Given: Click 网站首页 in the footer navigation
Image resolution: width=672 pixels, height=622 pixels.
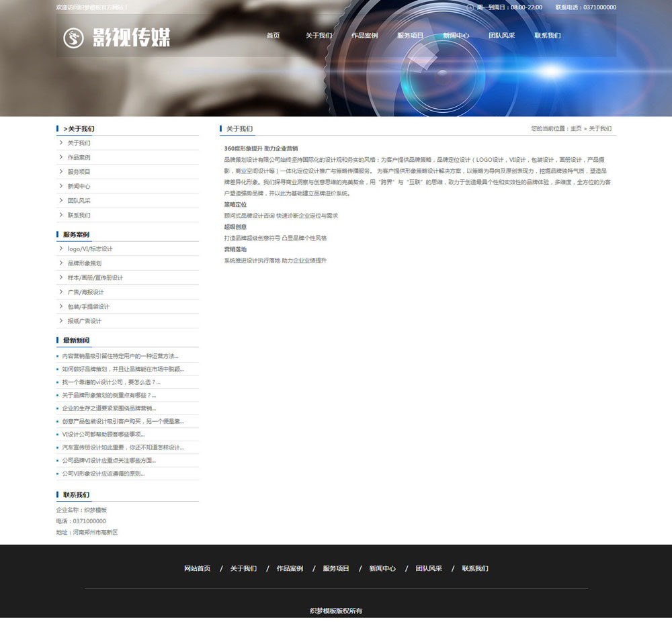Looking at the screenshot, I should point(197,568).
